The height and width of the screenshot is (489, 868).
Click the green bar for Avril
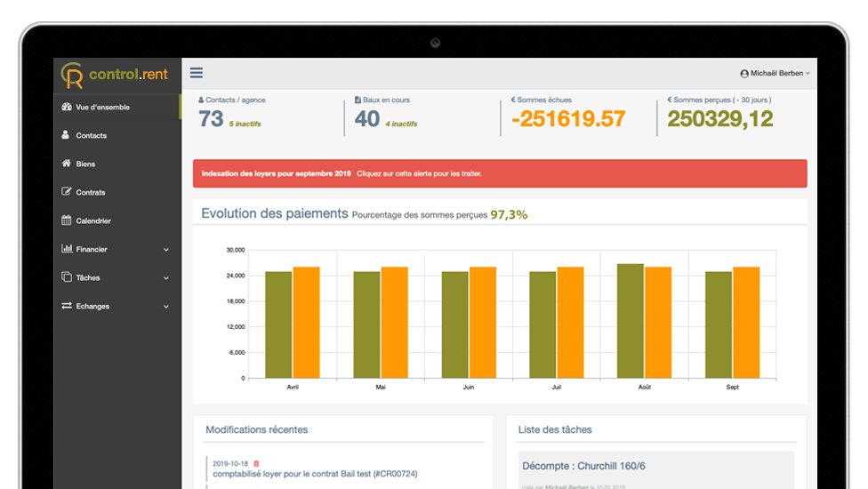click(278, 325)
